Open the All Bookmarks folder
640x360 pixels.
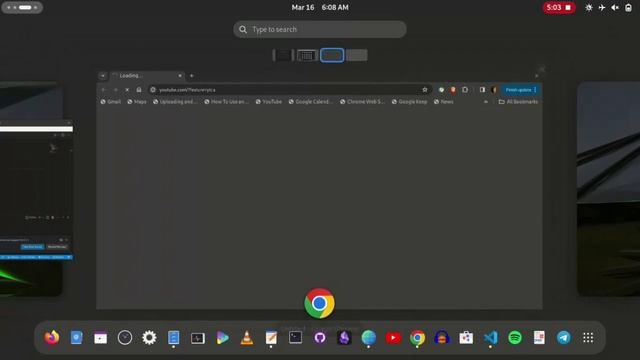coord(518,102)
